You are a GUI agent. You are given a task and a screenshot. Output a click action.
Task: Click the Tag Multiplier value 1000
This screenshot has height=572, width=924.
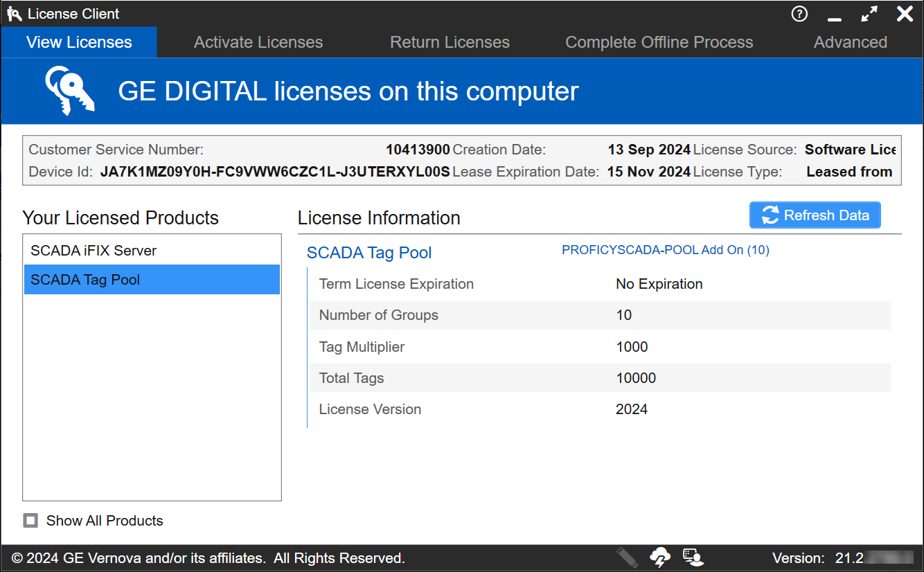[x=632, y=347]
